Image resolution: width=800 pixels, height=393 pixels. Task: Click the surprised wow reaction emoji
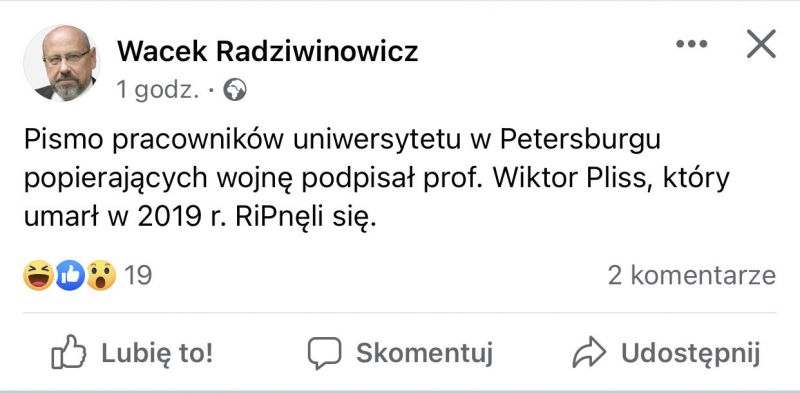pyautogui.click(x=101, y=276)
